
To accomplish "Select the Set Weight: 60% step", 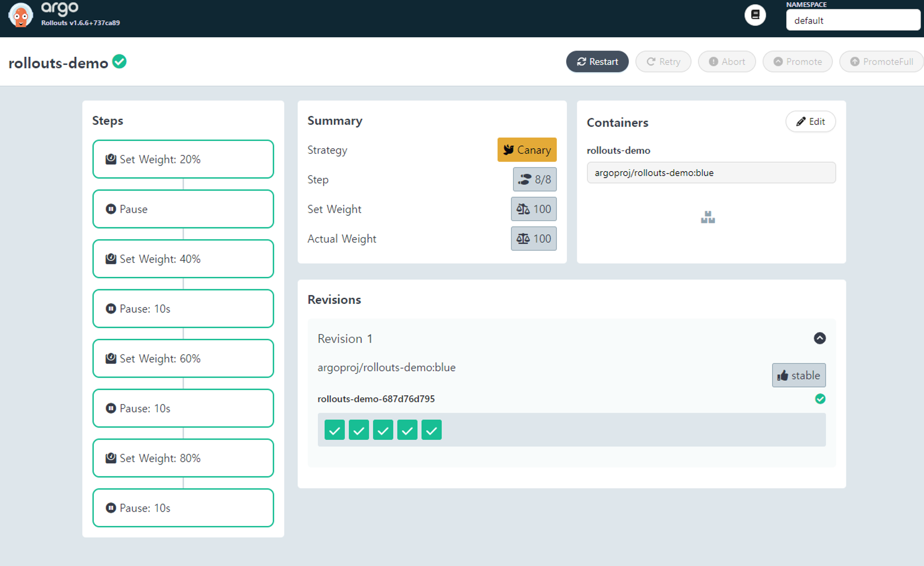I will [x=183, y=358].
